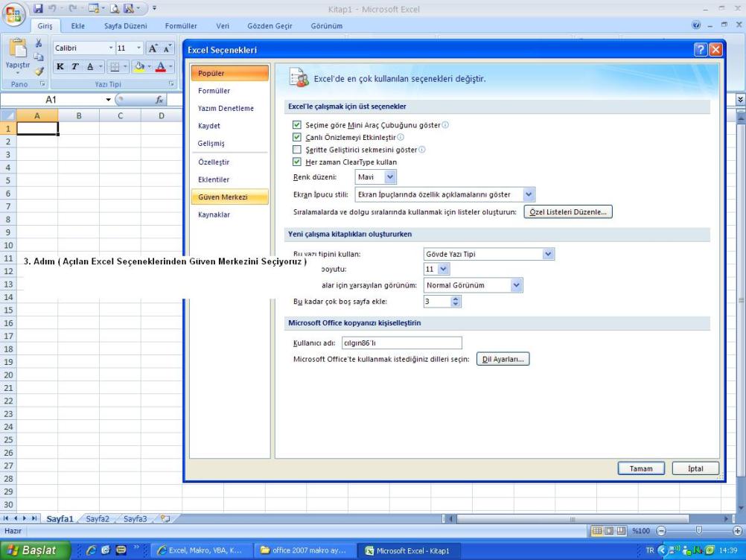Click the Print Preview magnifier icon
This screenshot has height=560, width=746.
[114, 9]
